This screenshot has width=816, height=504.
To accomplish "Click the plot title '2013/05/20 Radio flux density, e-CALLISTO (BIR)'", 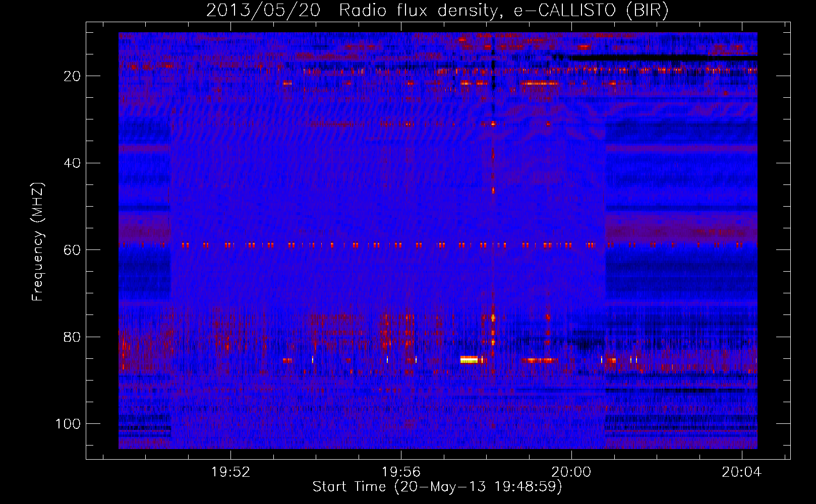I will pos(437,11).
